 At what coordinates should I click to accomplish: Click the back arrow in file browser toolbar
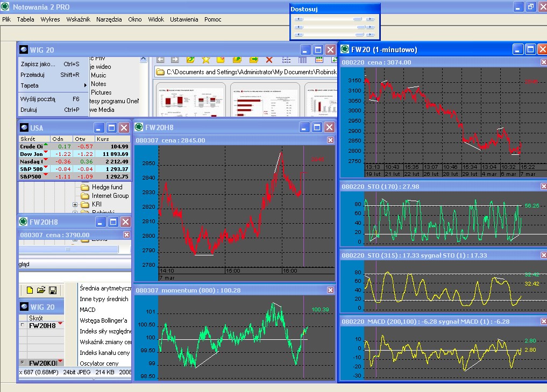point(160,60)
